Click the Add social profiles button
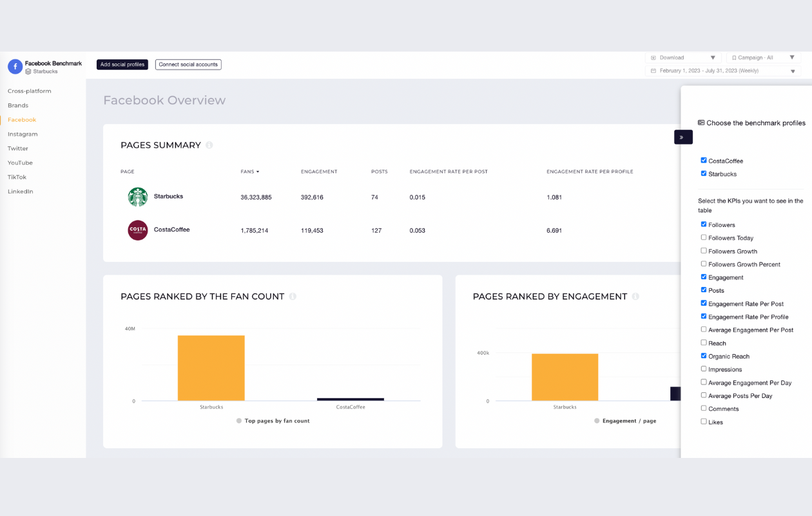Viewport: 812px width, 516px height. pos(122,64)
